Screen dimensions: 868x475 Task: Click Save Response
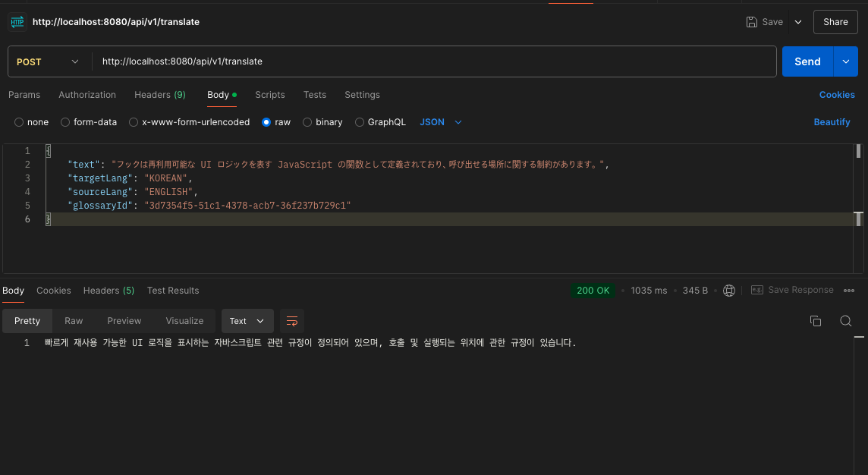(x=792, y=290)
